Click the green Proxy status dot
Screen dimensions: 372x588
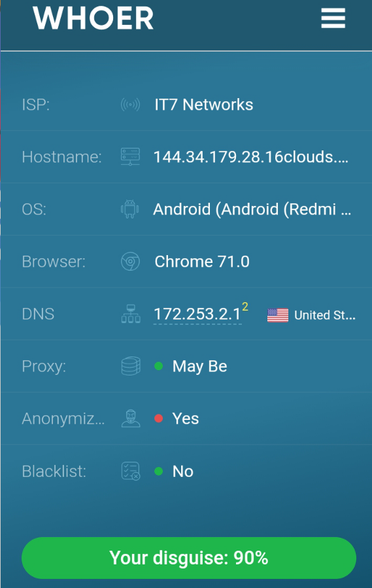click(x=159, y=366)
